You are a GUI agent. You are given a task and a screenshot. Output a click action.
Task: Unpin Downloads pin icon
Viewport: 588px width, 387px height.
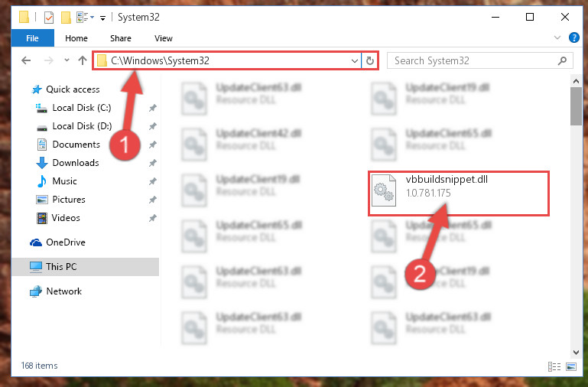153,163
